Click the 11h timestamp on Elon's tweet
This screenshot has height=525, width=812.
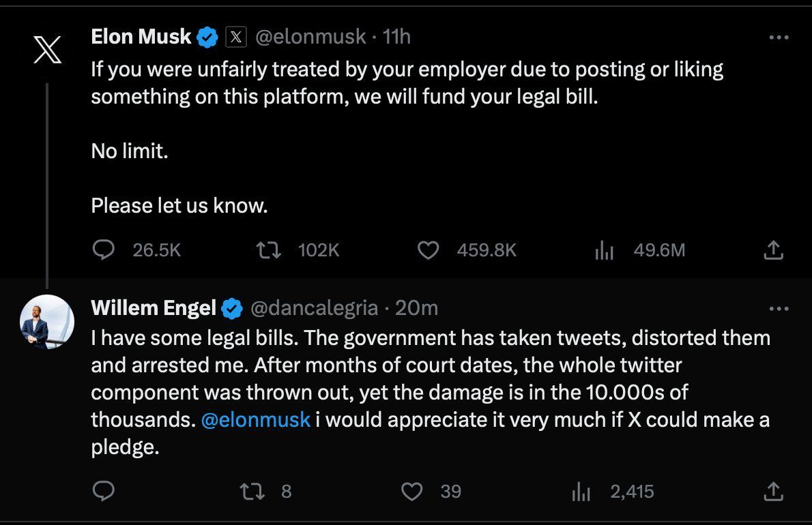(x=396, y=37)
